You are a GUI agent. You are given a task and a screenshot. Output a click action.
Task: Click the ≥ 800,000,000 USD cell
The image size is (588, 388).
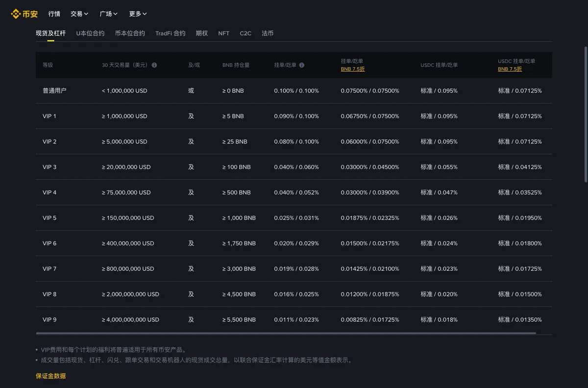coord(128,269)
